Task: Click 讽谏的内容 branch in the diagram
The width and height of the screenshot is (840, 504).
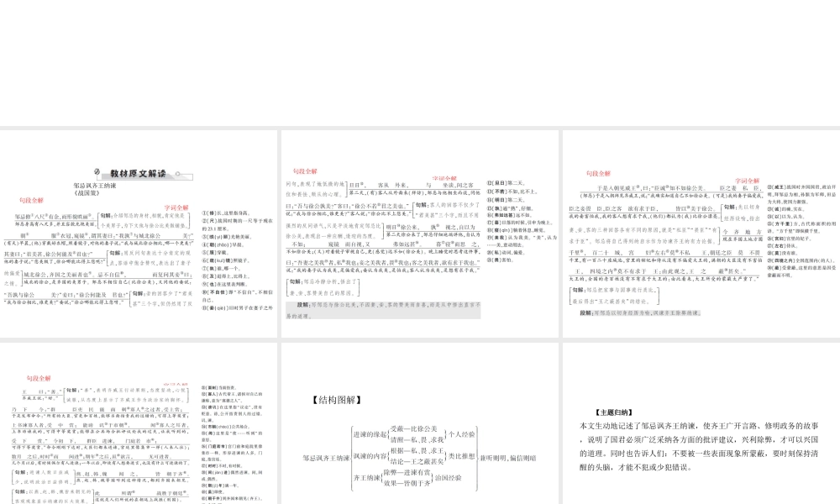Action: tap(370, 456)
